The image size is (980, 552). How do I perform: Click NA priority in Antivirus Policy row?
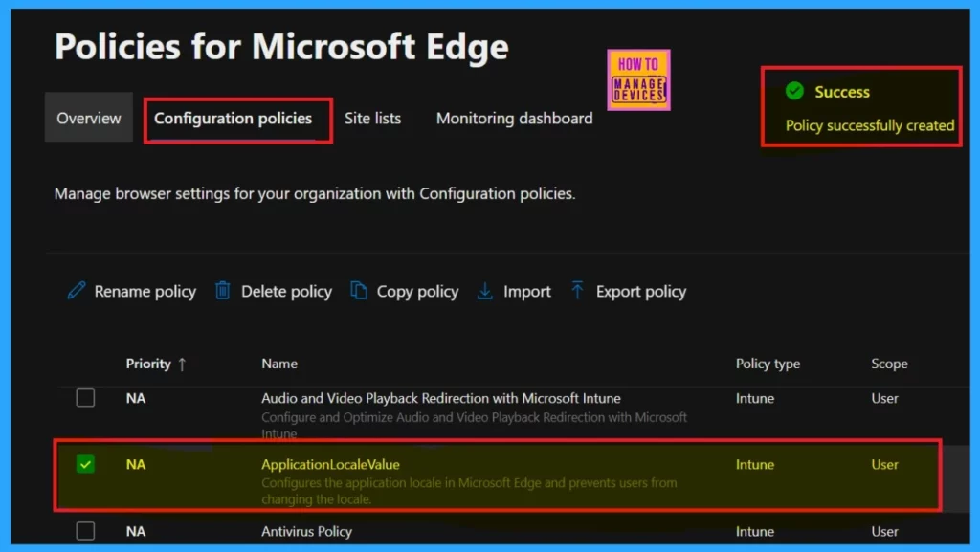pos(136,531)
